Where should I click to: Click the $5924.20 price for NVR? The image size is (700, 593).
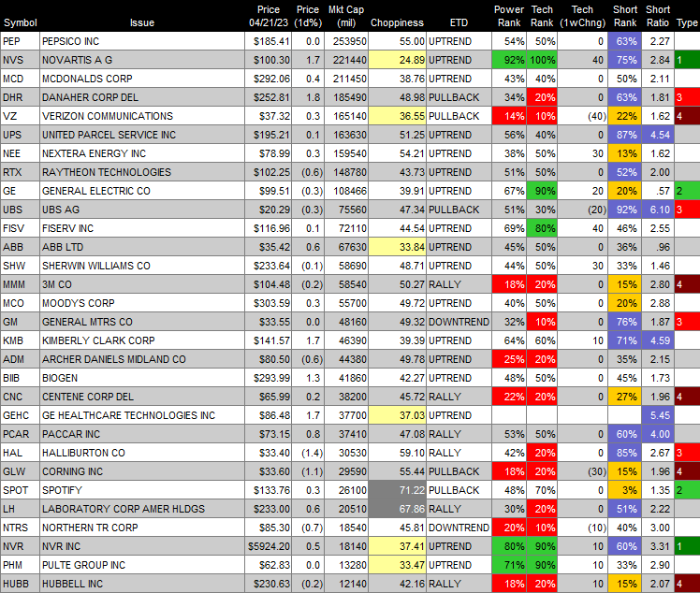point(269,547)
